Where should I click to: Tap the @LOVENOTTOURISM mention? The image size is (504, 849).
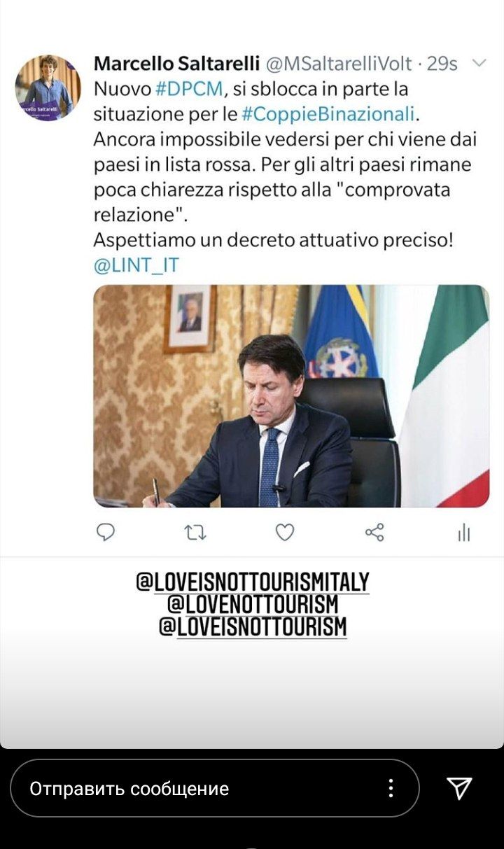[x=253, y=604]
